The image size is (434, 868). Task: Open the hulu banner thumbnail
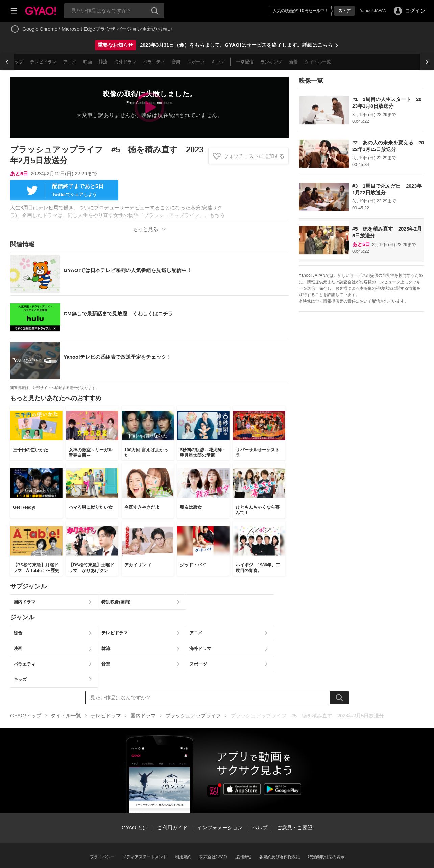pyautogui.click(x=35, y=317)
